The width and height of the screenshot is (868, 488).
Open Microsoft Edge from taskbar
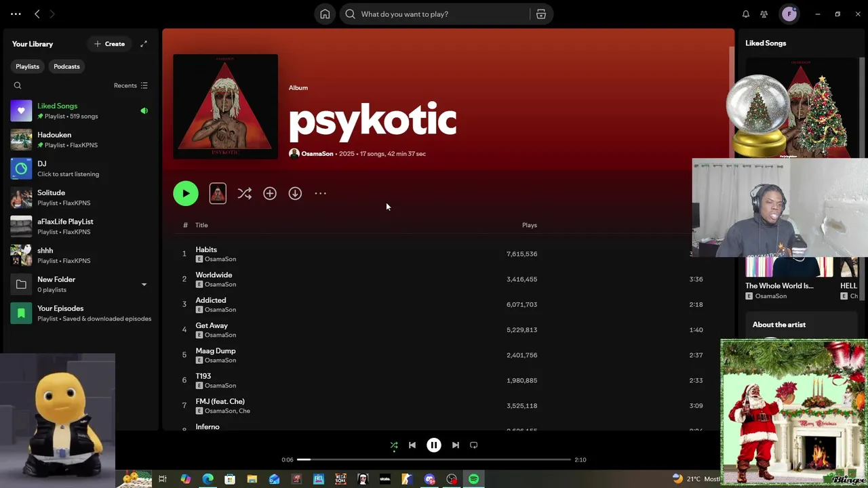coord(208,479)
